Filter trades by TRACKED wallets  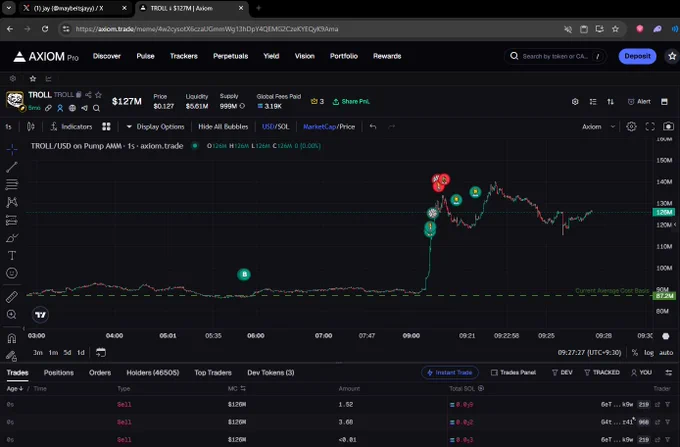[602, 372]
